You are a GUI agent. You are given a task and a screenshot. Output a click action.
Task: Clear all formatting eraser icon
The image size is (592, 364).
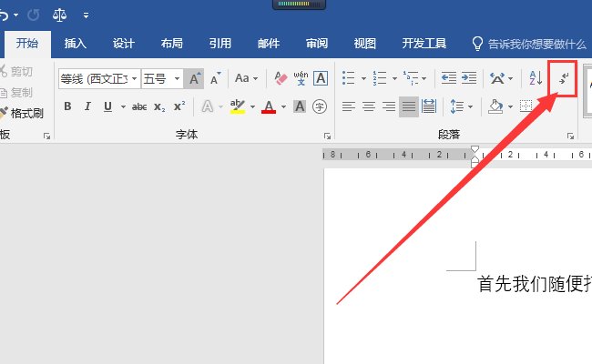coord(281,78)
